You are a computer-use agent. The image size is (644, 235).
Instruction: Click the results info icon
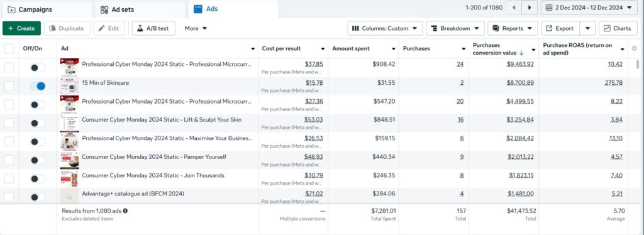(x=125, y=210)
